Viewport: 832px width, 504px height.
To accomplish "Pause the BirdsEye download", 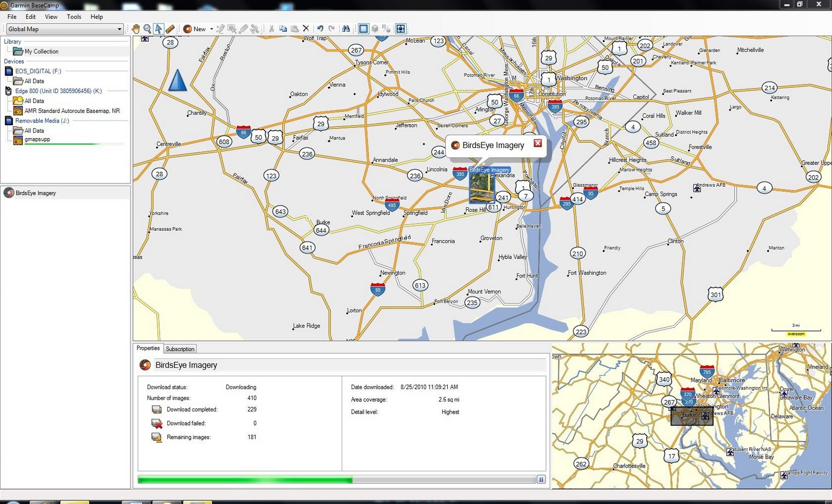I will tap(541, 480).
